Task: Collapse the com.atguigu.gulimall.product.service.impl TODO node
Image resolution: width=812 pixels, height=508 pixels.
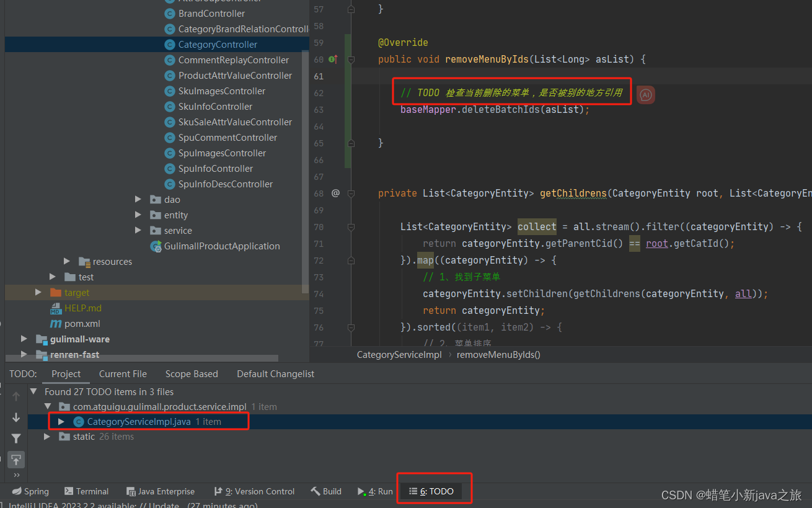Action: tap(47, 407)
